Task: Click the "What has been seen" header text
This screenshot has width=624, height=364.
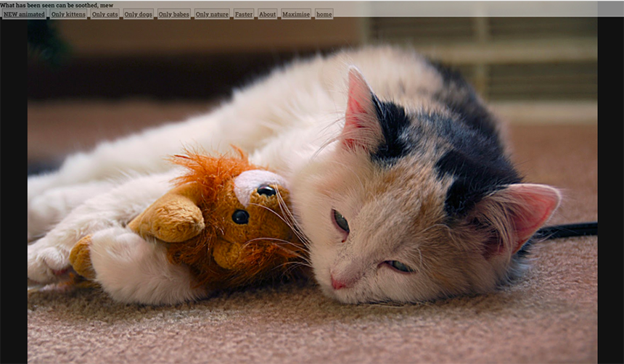Action: pyautogui.click(x=57, y=5)
